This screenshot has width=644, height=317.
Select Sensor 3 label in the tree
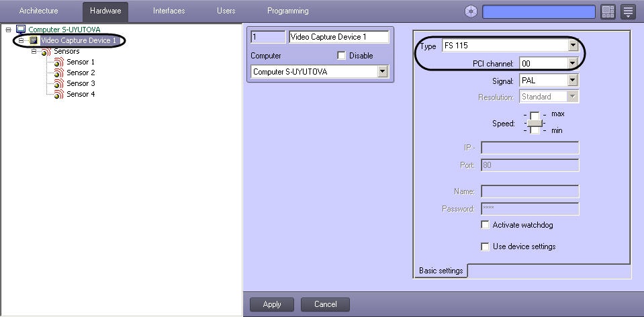81,83
